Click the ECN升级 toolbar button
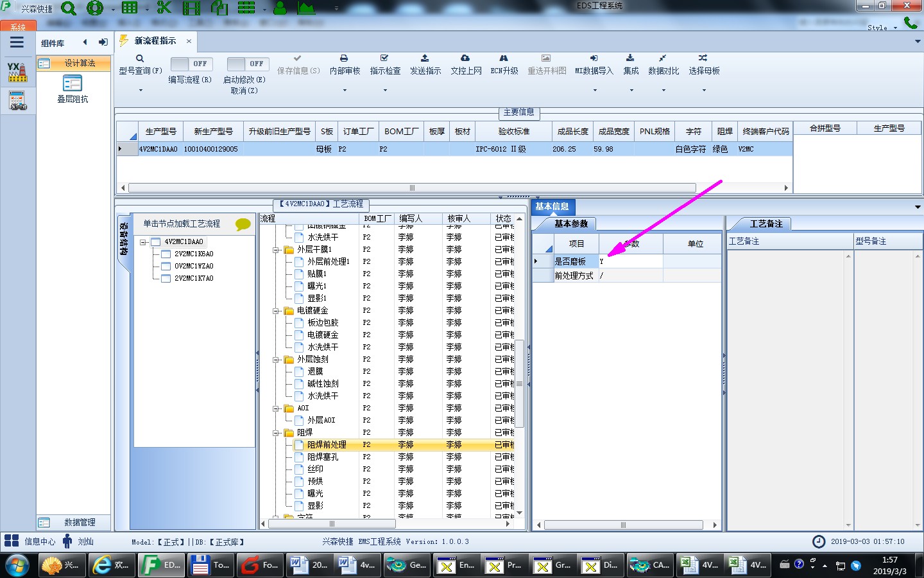 504,65
